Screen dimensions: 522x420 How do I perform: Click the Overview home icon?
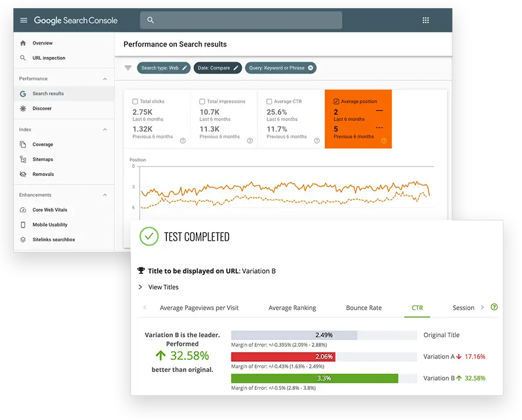point(23,43)
